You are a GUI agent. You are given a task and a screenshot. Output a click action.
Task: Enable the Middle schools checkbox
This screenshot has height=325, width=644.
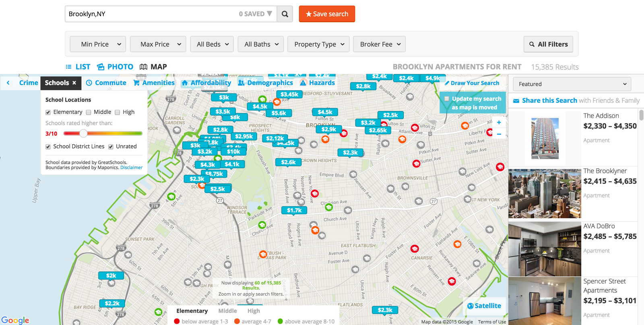tap(89, 112)
